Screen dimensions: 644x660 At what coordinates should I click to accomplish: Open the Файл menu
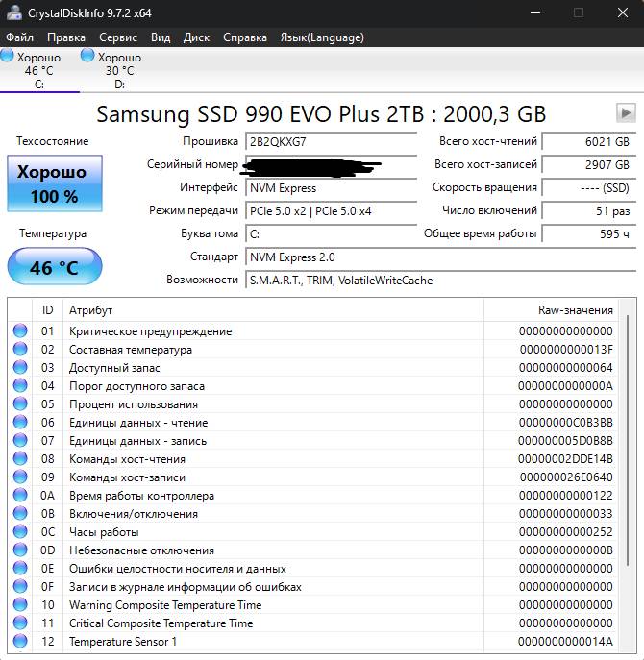(19, 37)
